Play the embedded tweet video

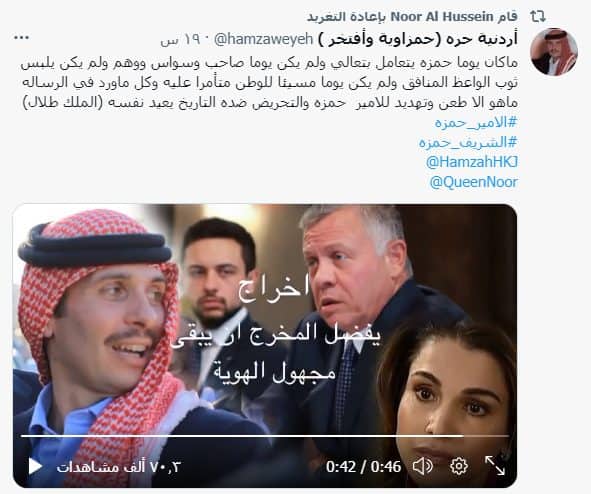coord(35,466)
